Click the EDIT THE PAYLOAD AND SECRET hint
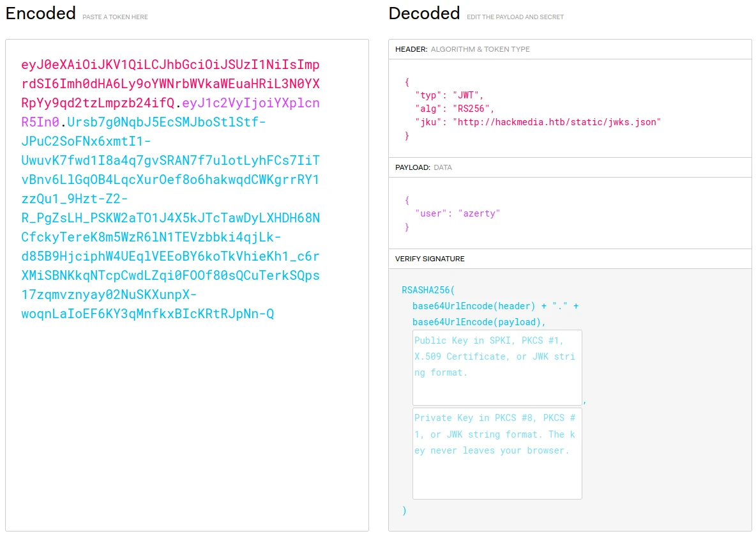 click(x=515, y=17)
